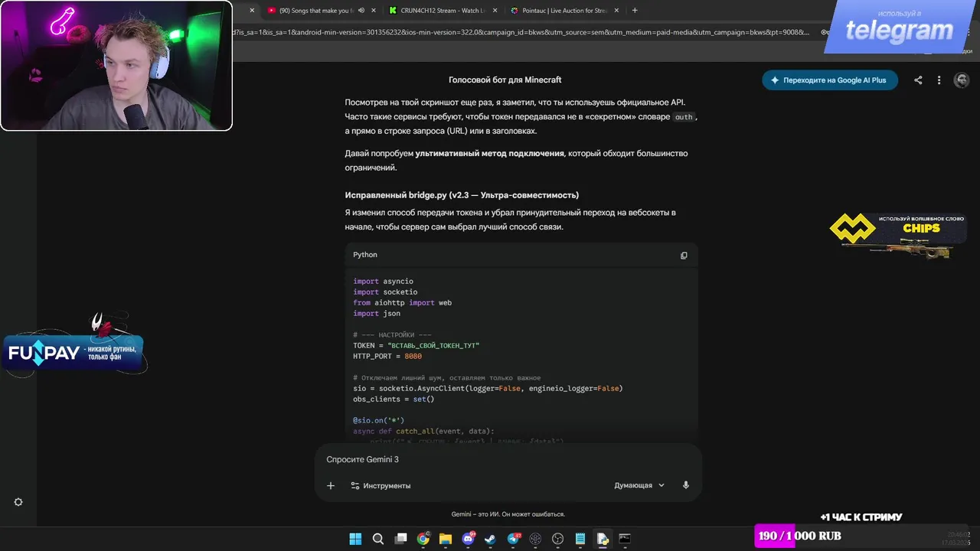
Task: Open the terminal from taskbar
Action: (625, 539)
